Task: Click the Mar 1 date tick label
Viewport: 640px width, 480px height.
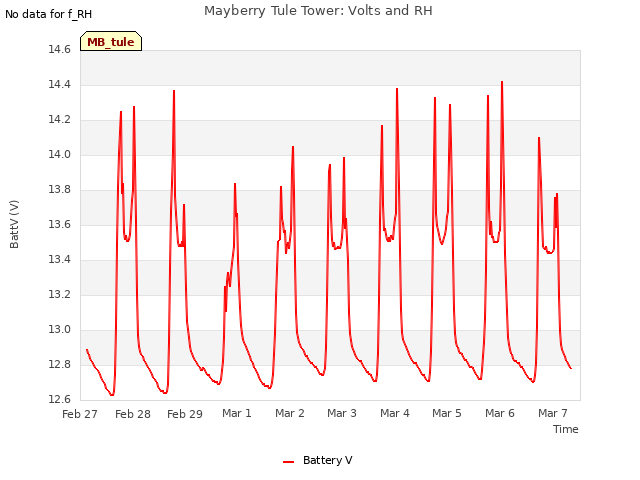Action: click(237, 413)
